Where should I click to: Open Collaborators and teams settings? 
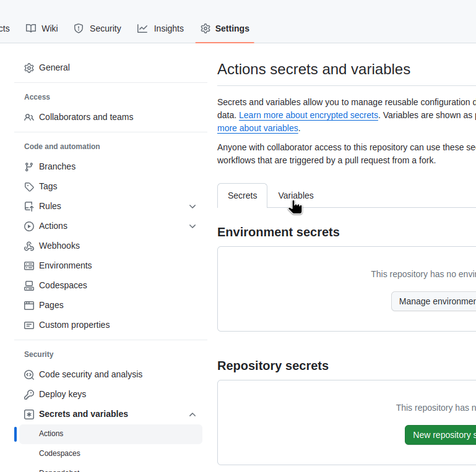pos(111,117)
